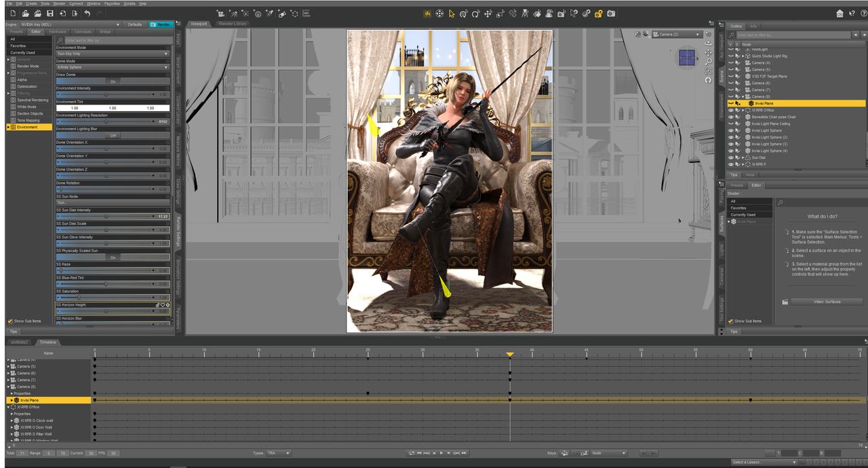Toggle visibility eye of XI RPB Office
This screenshot has width=868, height=468.
click(731, 110)
